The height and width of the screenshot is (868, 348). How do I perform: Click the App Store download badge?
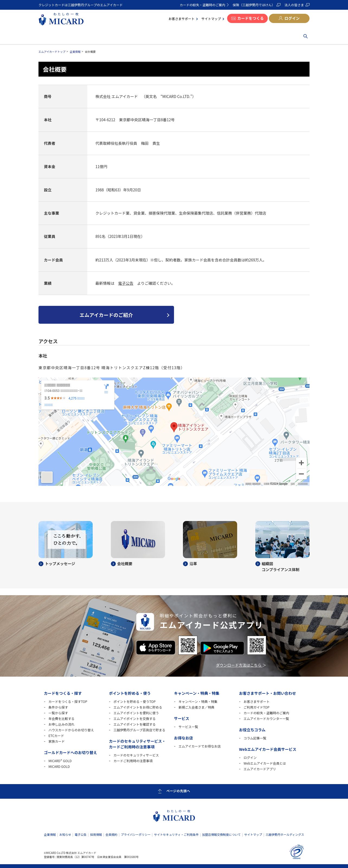click(156, 647)
